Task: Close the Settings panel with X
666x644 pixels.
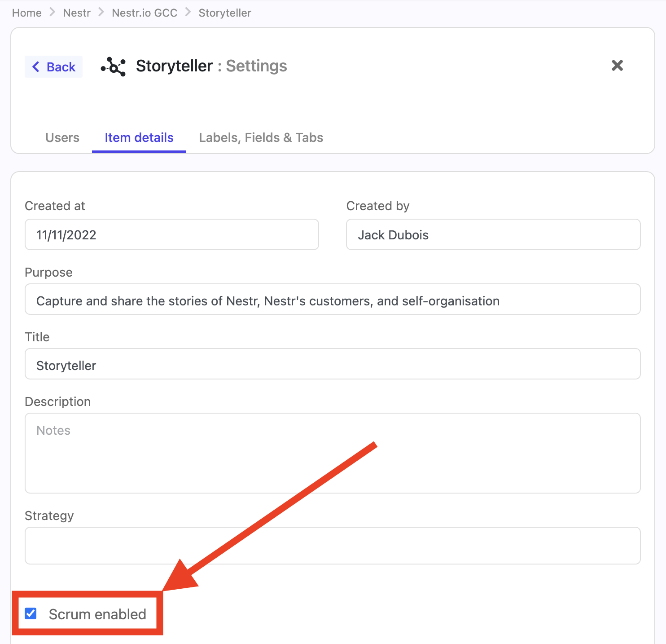Action: pyautogui.click(x=618, y=66)
